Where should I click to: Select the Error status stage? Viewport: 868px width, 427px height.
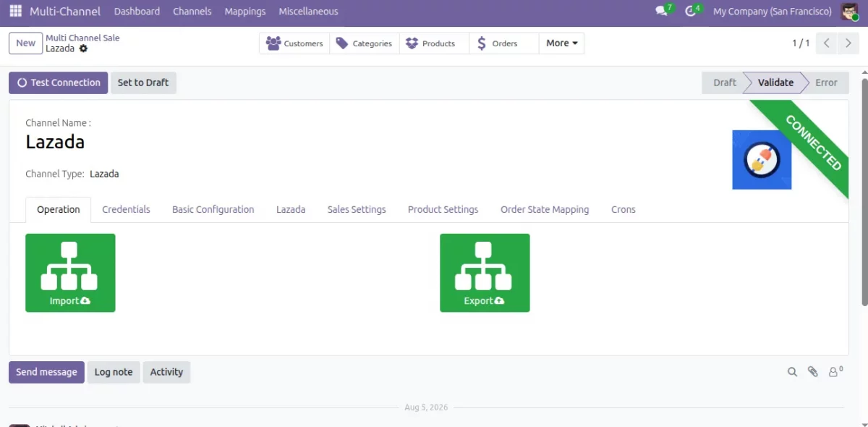coord(826,83)
